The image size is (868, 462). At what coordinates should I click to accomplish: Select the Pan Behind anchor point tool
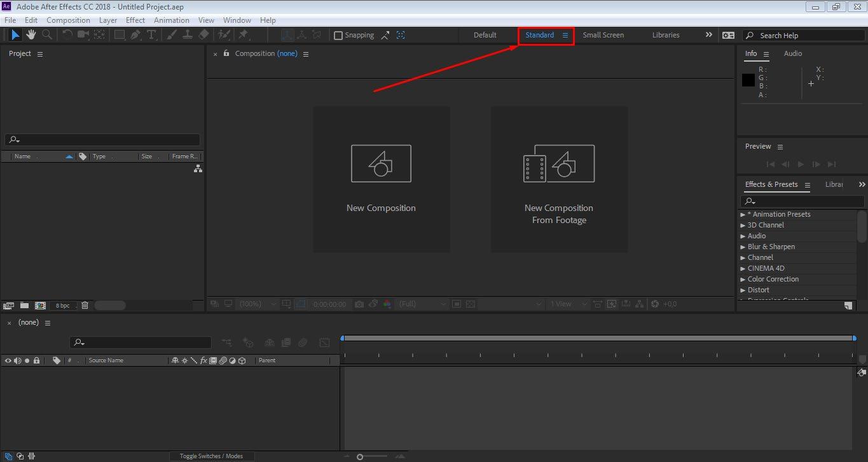tap(99, 35)
